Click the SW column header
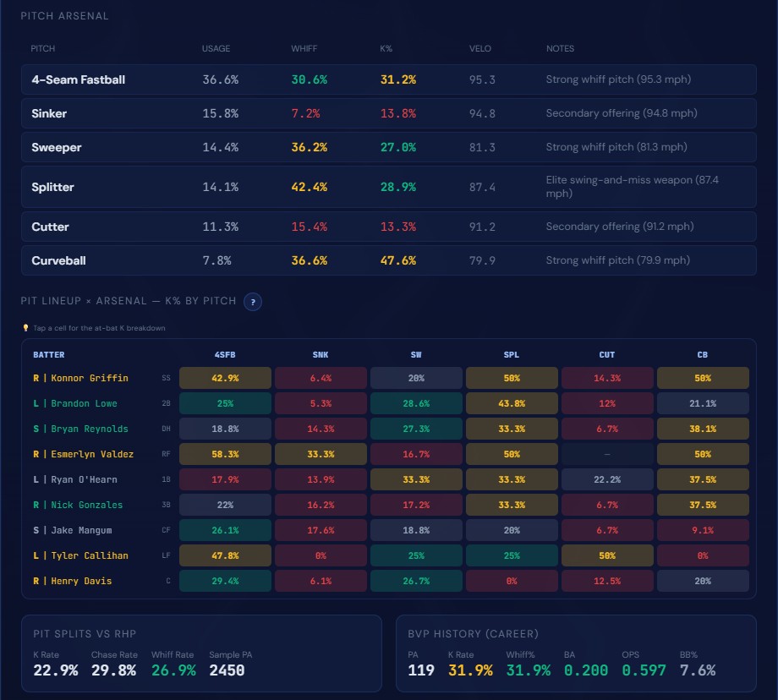The image size is (778, 700). click(416, 355)
